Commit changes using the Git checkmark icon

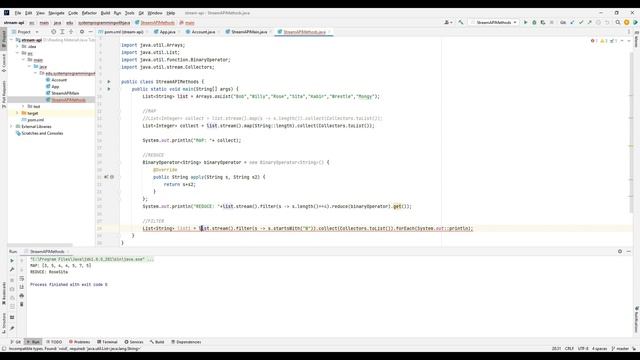point(581,22)
